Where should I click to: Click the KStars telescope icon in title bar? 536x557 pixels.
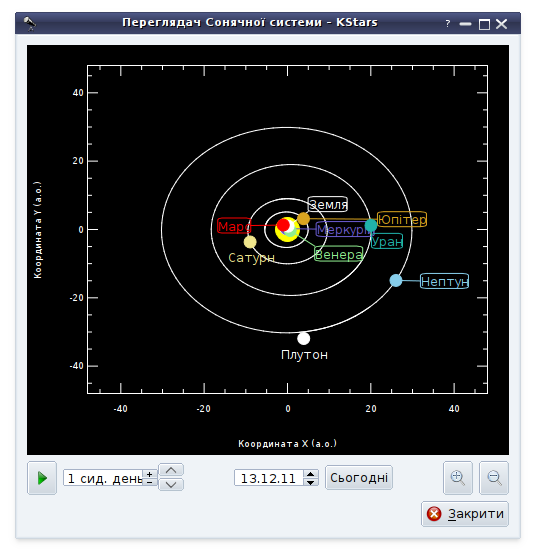click(30, 23)
